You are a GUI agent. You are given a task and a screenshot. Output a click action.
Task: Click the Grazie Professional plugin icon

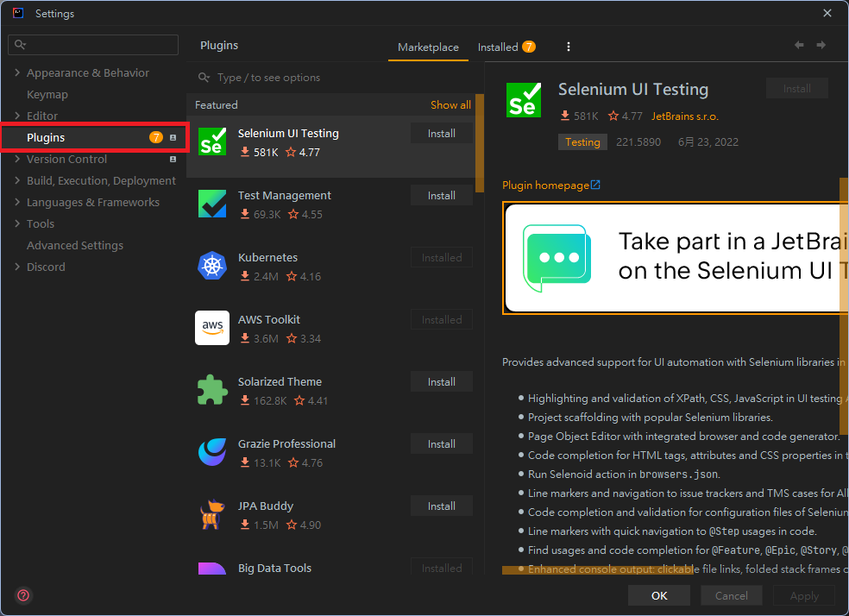pos(212,452)
